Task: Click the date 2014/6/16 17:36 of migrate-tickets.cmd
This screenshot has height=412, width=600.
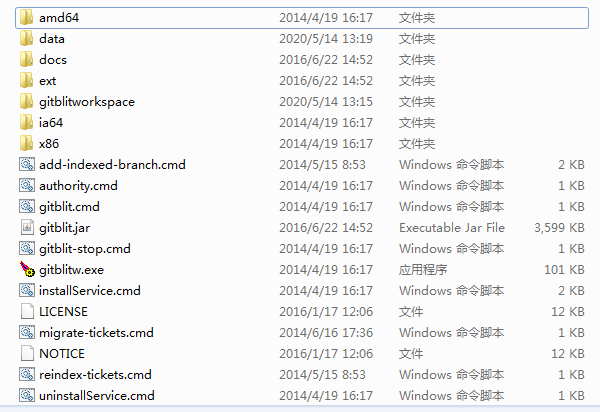Action: click(x=326, y=333)
